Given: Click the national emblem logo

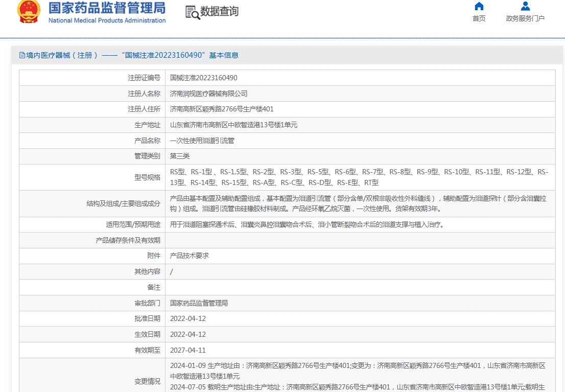Looking at the screenshot, I should (x=29, y=12).
